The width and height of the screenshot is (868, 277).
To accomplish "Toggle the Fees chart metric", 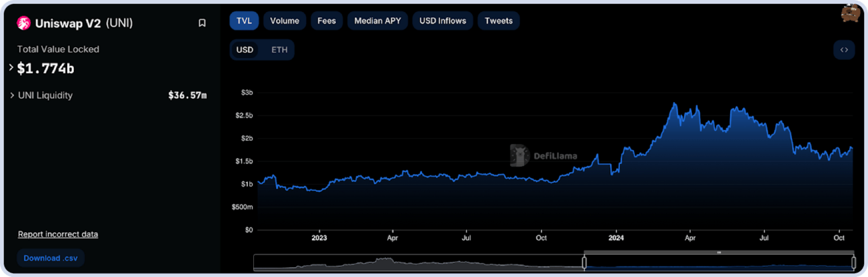I will 327,21.
